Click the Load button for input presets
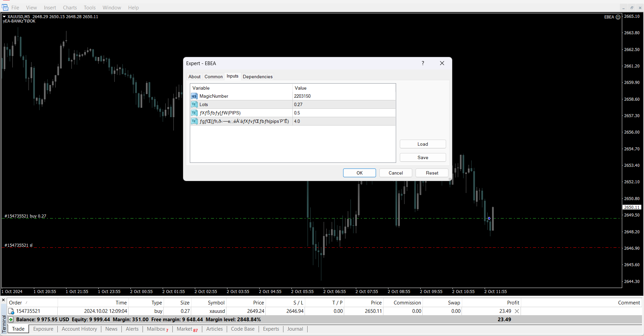Screen dimensions: 644x336 423,144
